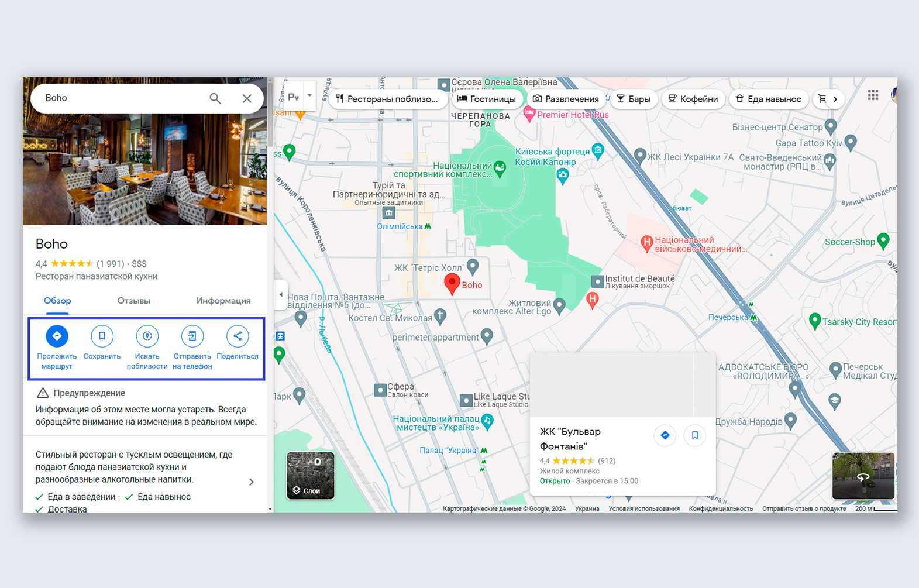The width and height of the screenshot is (919, 588).
Task: Select the Гостиницы filter chip
Action: 487,99
